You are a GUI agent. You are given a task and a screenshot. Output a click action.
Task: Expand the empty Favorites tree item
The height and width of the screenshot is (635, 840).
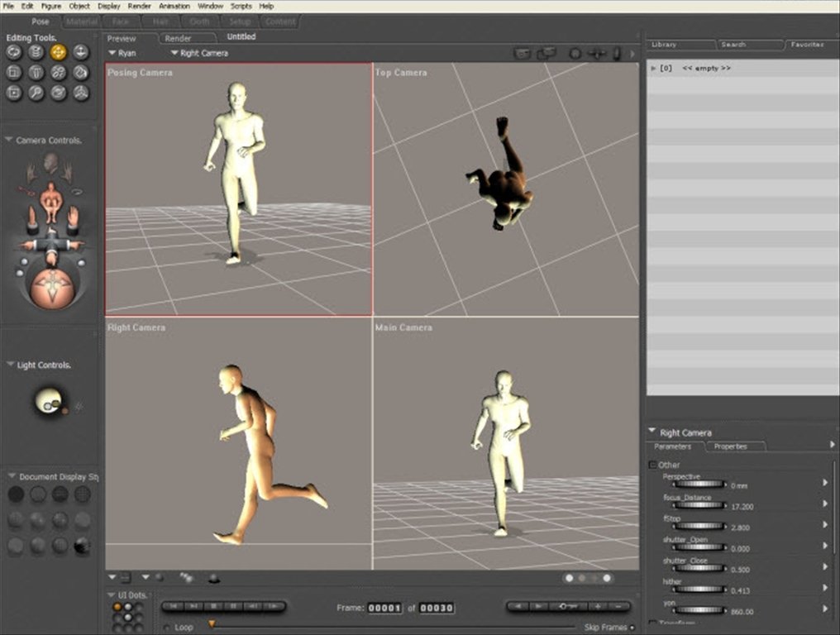tap(654, 68)
